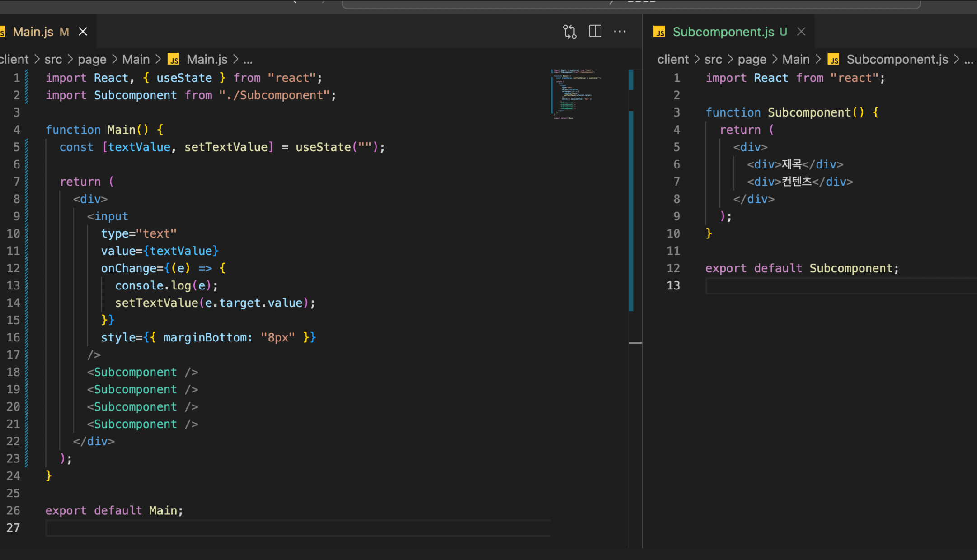Click the 'client' breadcrumb in the right editor
Screen dimensions: 977x560
pos(673,60)
